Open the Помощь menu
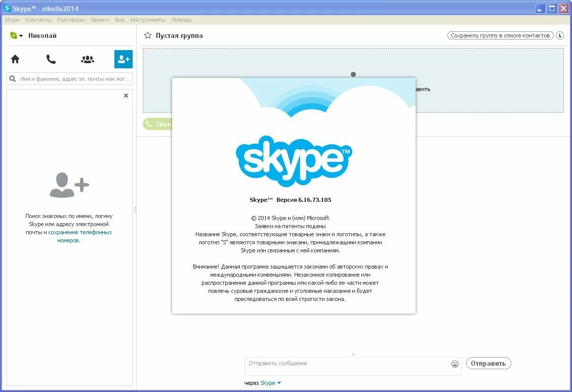The image size is (572, 392). click(181, 20)
